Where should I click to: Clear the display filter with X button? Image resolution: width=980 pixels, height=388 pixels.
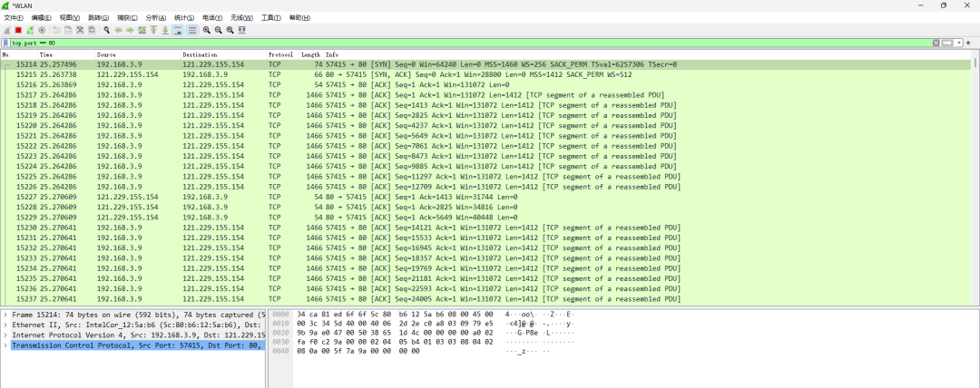936,44
